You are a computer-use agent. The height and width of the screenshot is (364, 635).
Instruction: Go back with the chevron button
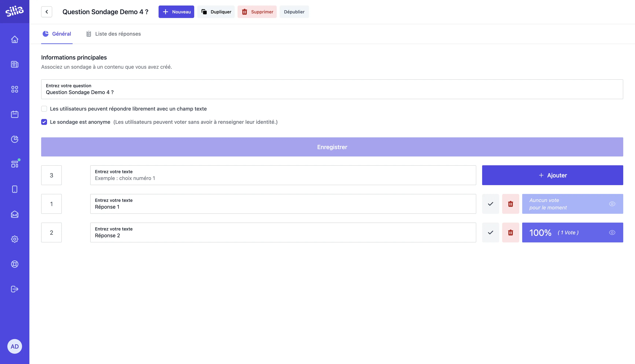click(x=46, y=12)
